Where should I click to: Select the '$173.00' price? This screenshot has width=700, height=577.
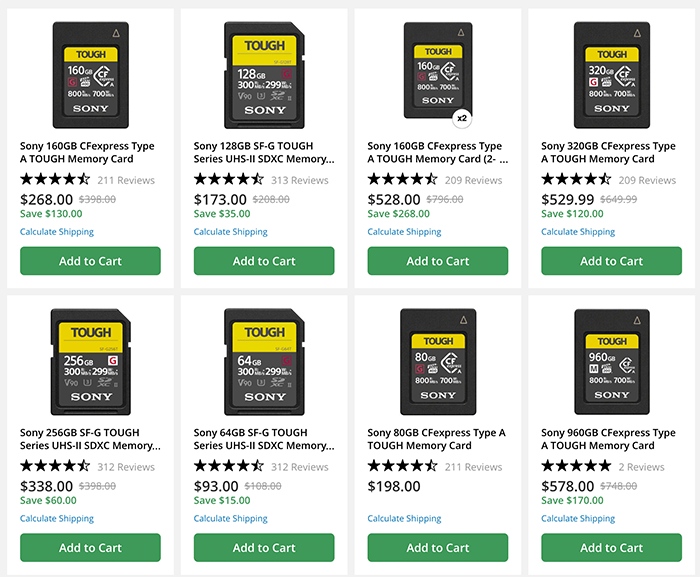[x=220, y=200]
